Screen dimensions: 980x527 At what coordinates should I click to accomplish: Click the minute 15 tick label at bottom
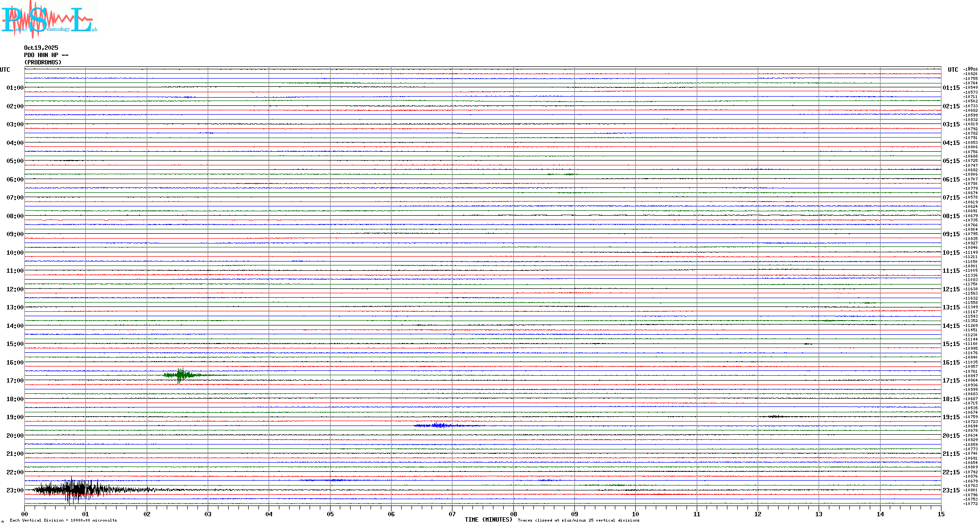click(941, 514)
